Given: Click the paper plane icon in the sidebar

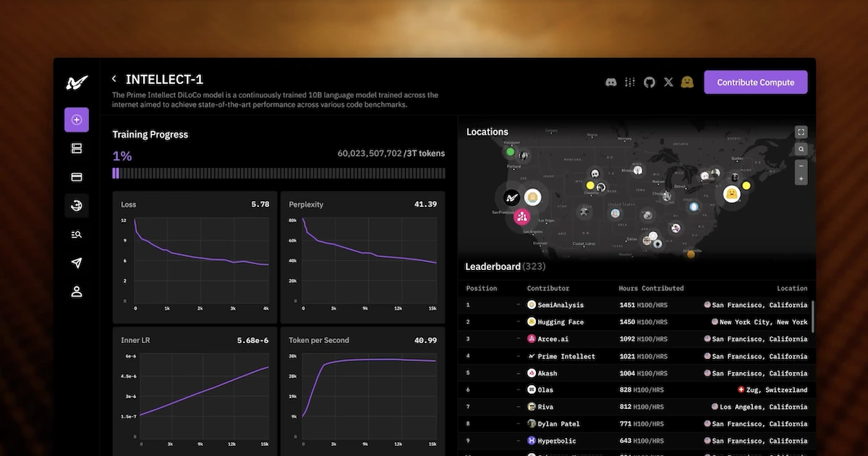Looking at the screenshot, I should [77, 263].
